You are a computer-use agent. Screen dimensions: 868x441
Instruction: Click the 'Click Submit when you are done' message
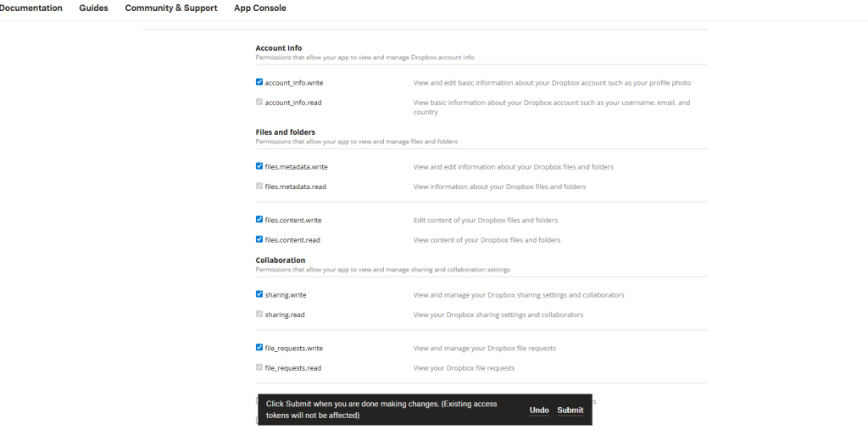(381, 410)
